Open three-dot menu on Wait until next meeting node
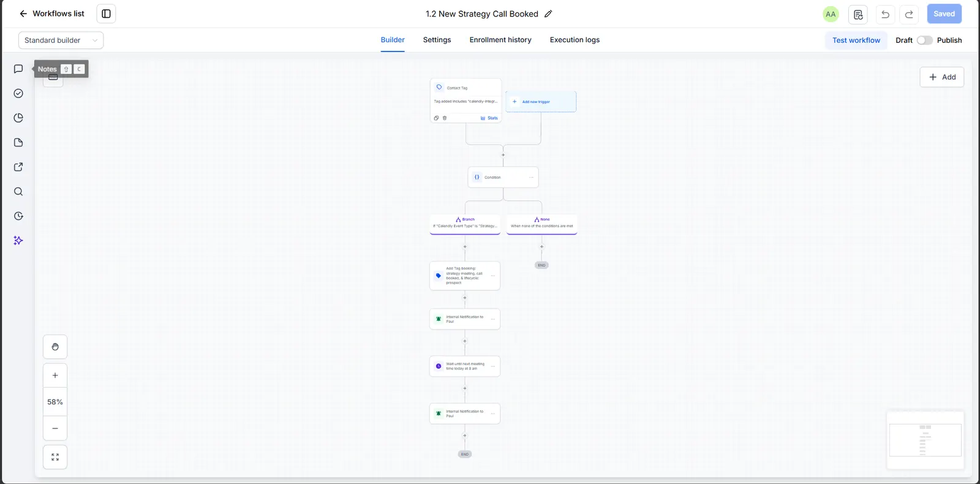The image size is (980, 484). [x=492, y=366]
